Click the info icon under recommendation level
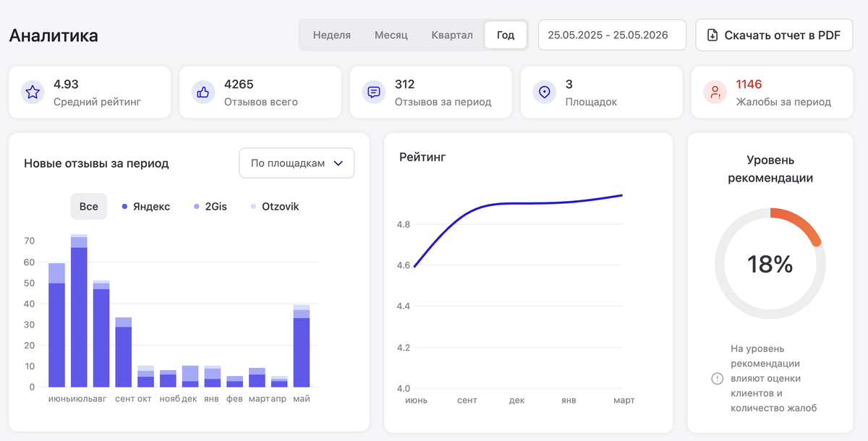This screenshot has height=441, width=868. click(x=718, y=379)
